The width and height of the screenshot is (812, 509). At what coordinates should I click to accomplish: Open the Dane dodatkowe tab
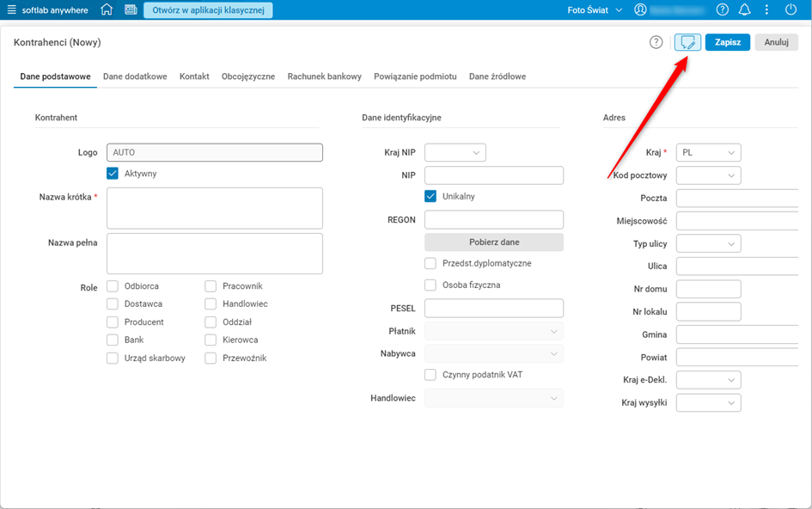135,77
